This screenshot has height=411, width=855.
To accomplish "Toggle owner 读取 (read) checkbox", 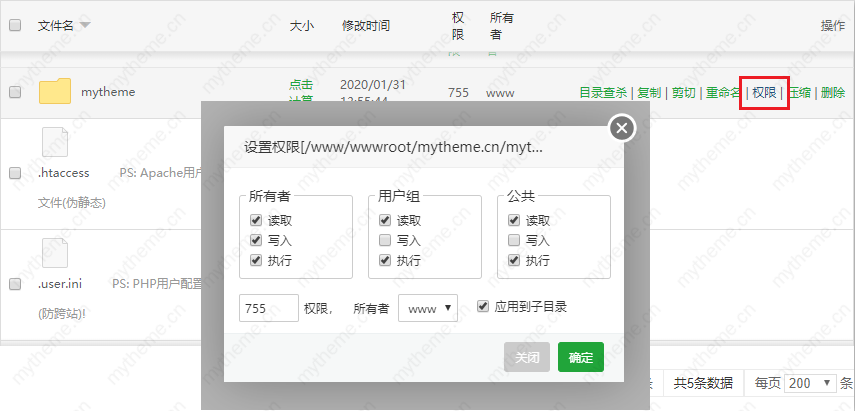I will point(257,221).
